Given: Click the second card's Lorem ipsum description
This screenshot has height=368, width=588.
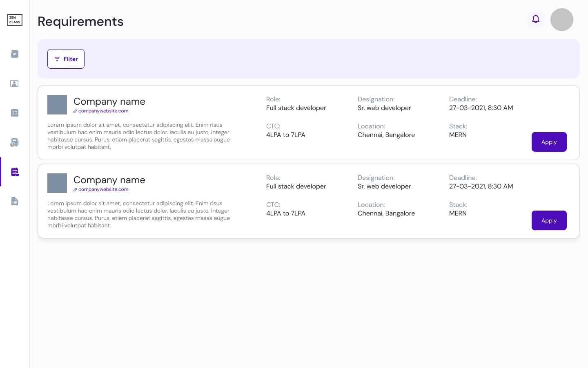Looking at the screenshot, I should 138,214.
